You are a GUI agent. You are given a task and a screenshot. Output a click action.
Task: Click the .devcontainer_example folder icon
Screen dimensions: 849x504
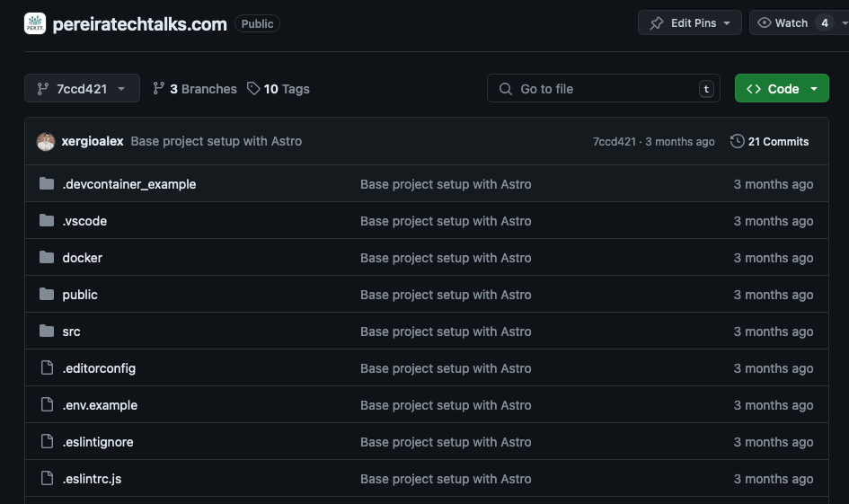(x=47, y=184)
